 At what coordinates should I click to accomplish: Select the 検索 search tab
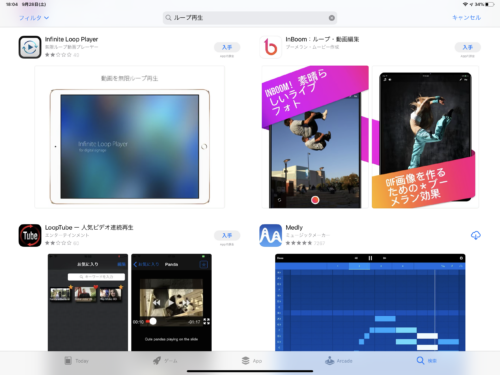[426, 361]
